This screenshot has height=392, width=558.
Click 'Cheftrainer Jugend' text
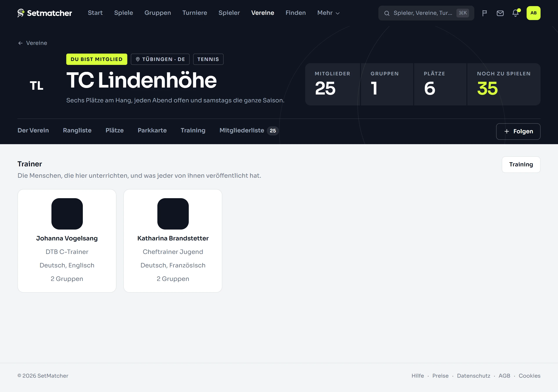[173, 252]
